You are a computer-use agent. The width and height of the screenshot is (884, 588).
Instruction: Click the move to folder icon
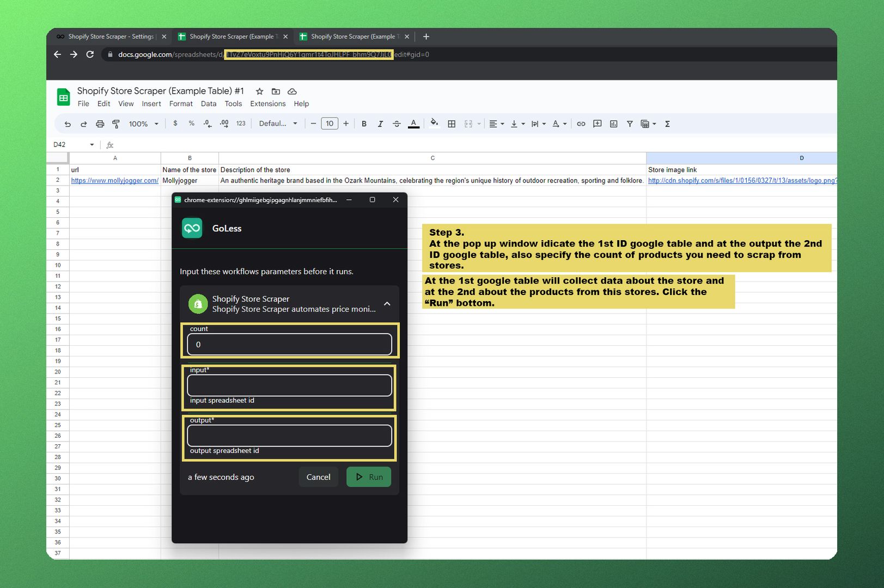[x=276, y=91]
